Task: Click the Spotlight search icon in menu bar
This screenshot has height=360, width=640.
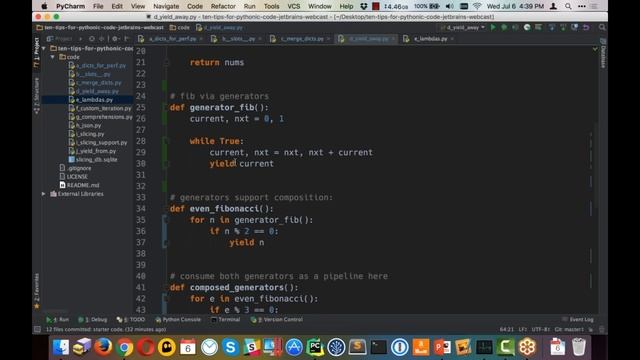Action: point(568,6)
